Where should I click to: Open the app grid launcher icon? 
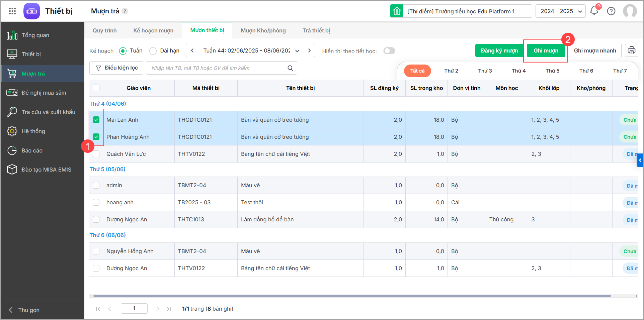click(x=12, y=11)
